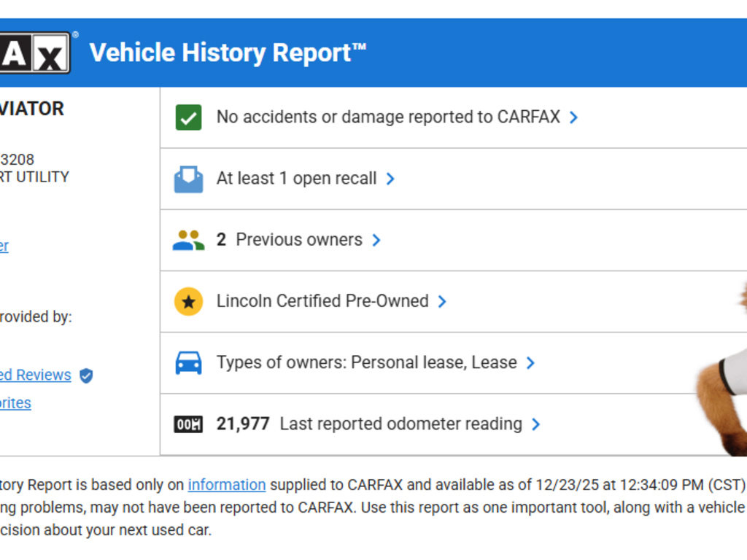Expand the chevron after Types of owners
The image size is (747, 560).
pyautogui.click(x=530, y=362)
